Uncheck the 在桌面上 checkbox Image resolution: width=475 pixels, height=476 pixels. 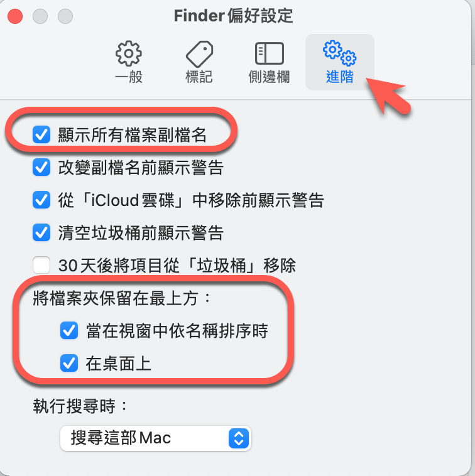[69, 364]
